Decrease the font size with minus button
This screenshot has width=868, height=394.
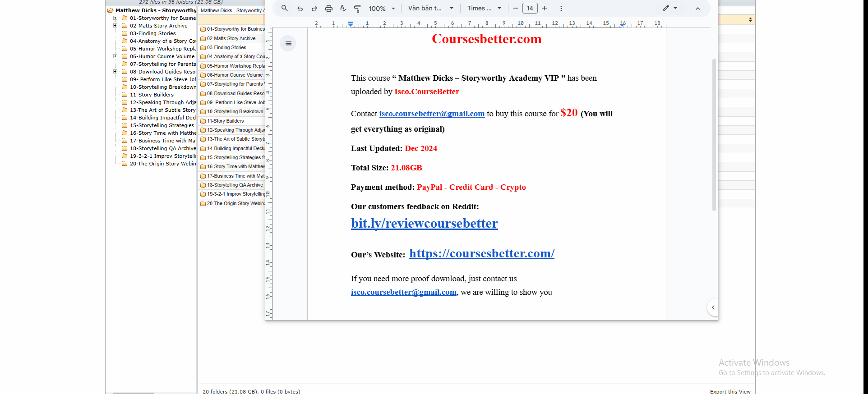point(515,9)
